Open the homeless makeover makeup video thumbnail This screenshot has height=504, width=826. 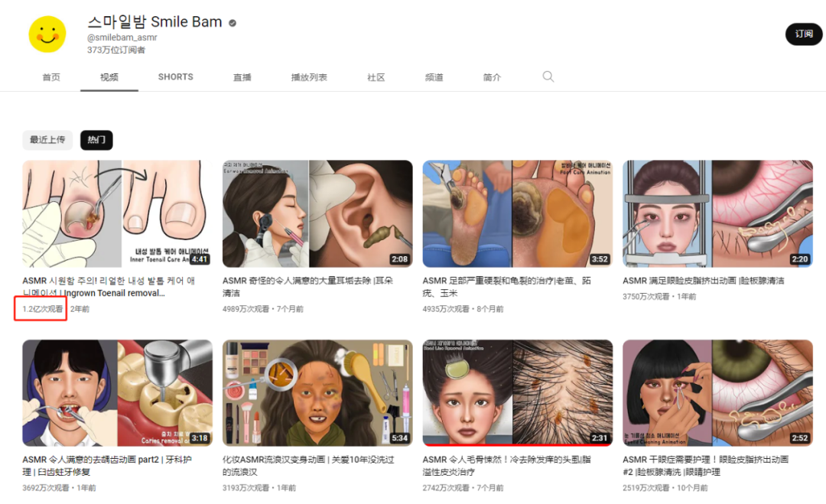click(x=317, y=393)
